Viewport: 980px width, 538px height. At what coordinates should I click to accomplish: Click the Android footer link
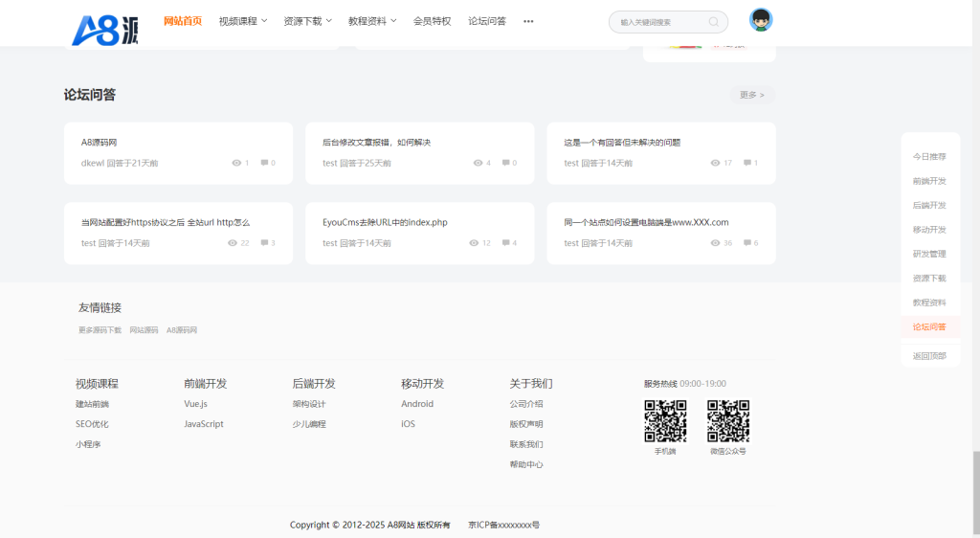coord(417,404)
